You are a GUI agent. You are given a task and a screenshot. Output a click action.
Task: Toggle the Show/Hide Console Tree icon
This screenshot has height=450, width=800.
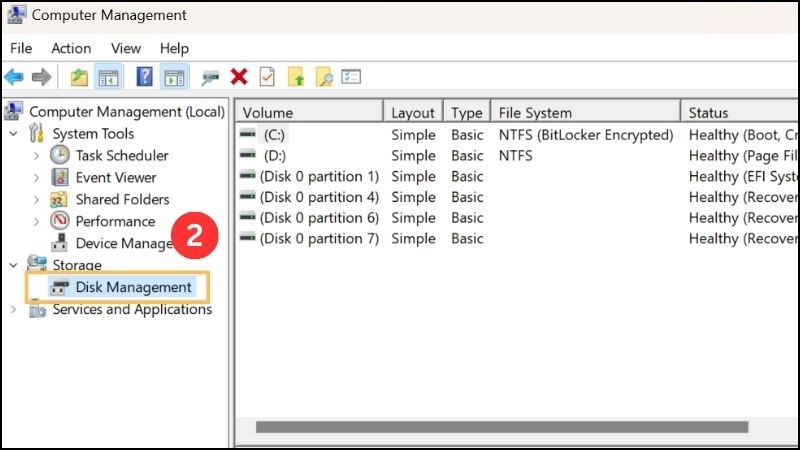pos(108,77)
